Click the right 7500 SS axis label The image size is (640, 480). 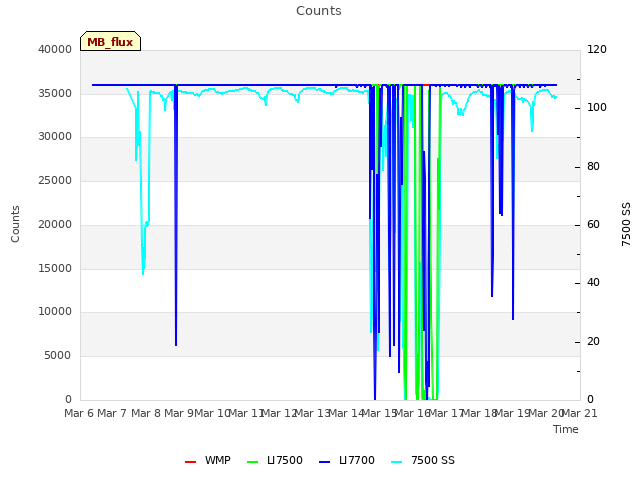tap(626, 224)
